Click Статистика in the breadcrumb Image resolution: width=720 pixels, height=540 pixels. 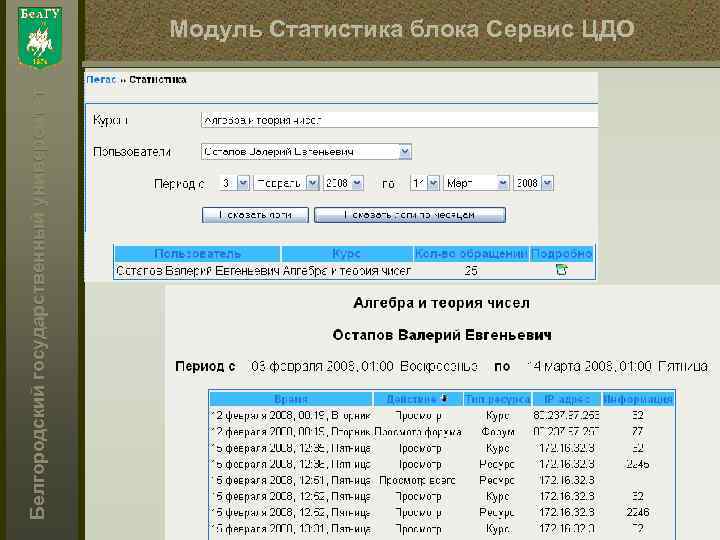point(158,79)
